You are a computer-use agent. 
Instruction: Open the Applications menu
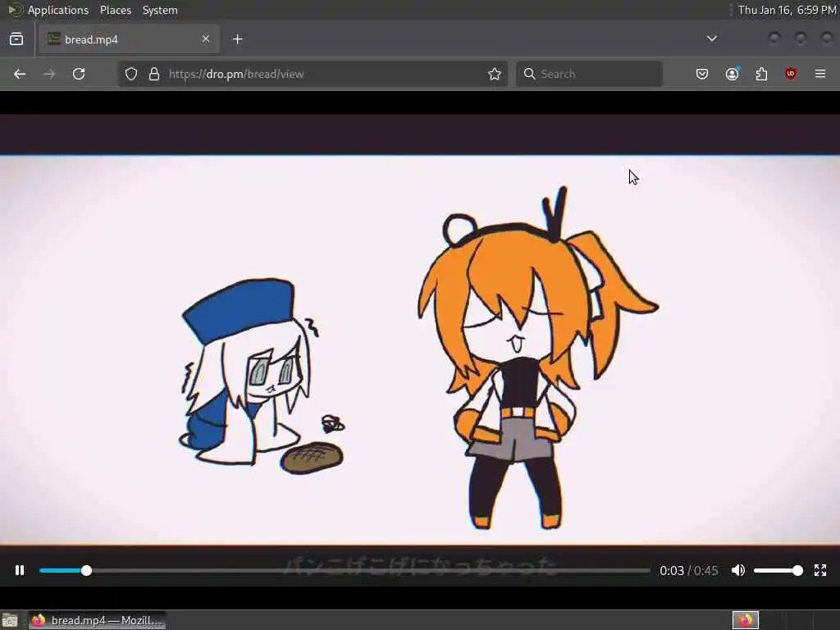click(x=58, y=10)
